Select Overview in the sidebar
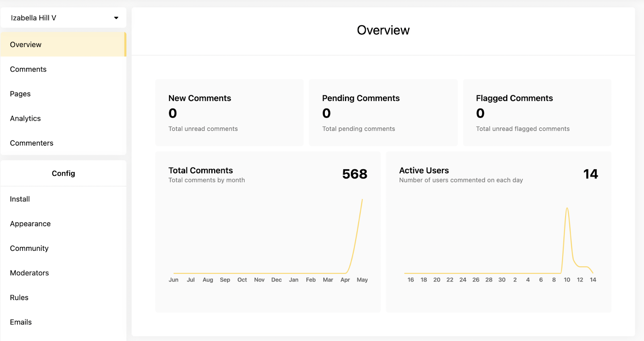This screenshot has width=644, height=341. (x=64, y=45)
